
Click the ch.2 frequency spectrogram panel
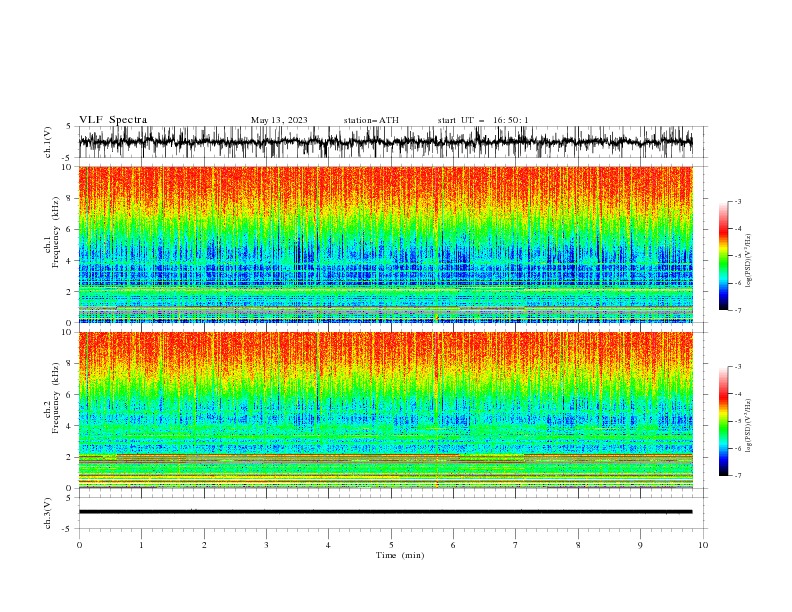385,410
